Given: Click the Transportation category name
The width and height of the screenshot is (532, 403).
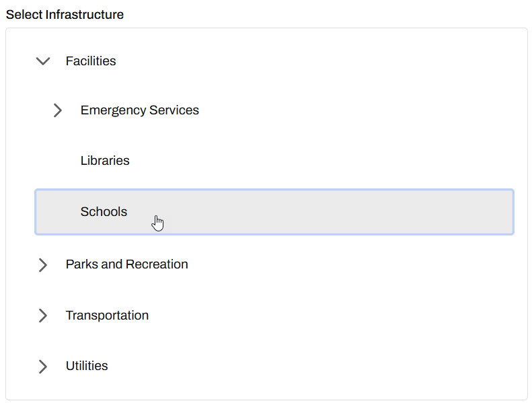Looking at the screenshot, I should click(107, 316).
